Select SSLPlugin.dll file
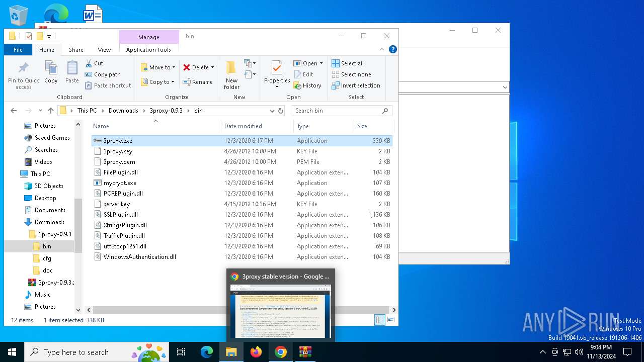This screenshot has height=362, width=644. pos(242,215)
